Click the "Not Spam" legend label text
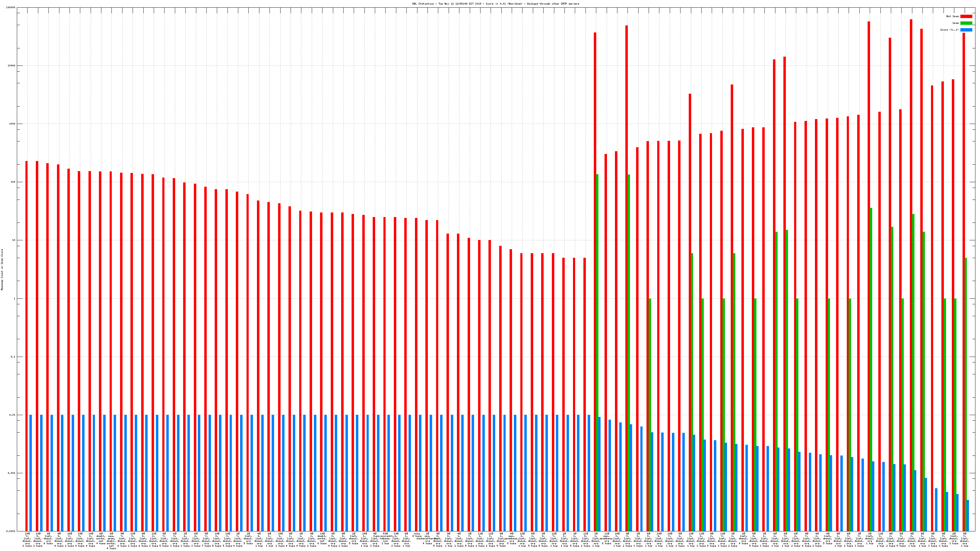The width and height of the screenshot is (980, 551). 953,16
